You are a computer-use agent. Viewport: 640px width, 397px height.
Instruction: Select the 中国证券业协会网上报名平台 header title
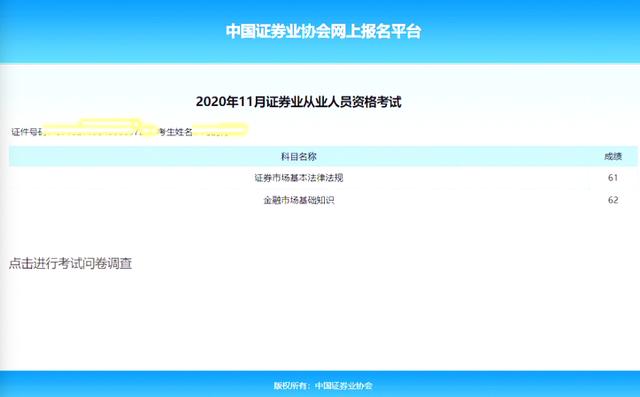tap(323, 31)
